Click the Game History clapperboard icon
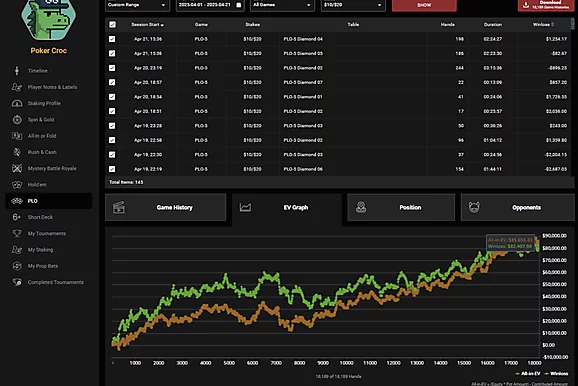The image size is (578, 386). [x=119, y=208]
